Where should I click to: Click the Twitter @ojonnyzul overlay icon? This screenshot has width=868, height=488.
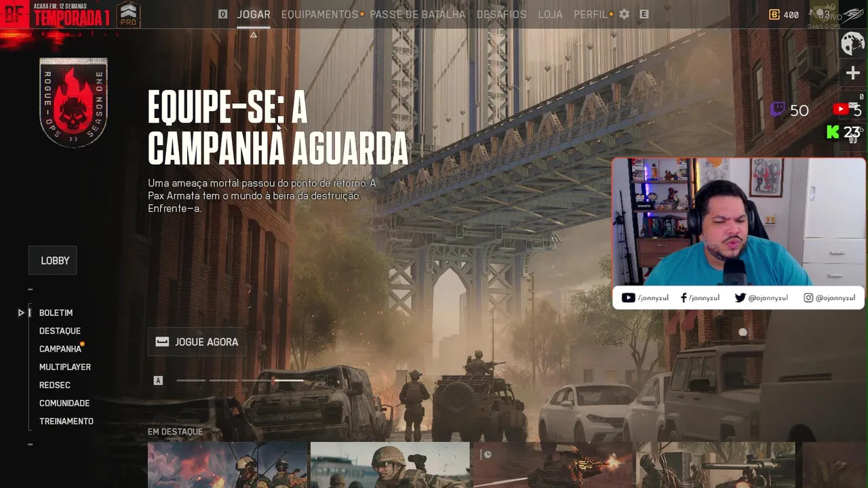741,298
